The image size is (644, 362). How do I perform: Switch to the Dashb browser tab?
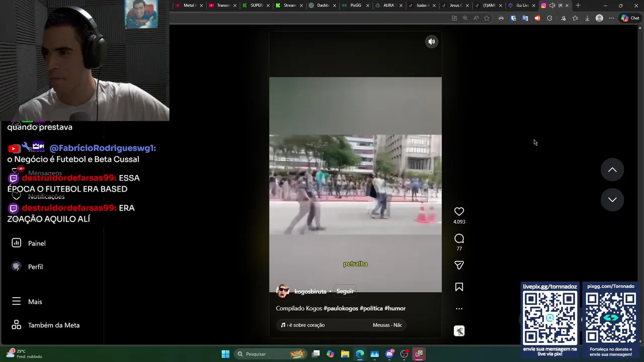323,6
